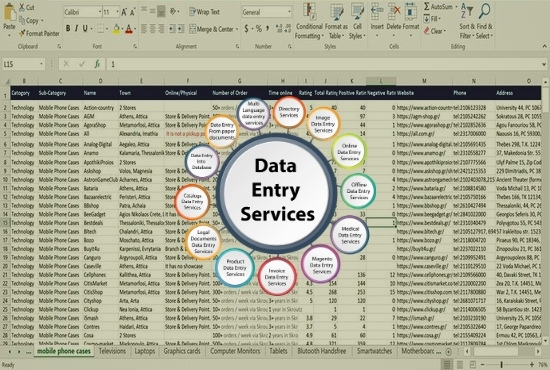Apply Comma Style format
Viewport: 550px width, 370px height.
(x=268, y=28)
